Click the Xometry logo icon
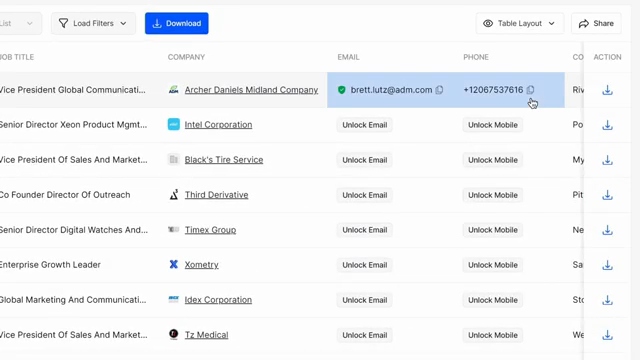Screen dimensions: 640x360 coord(173,264)
